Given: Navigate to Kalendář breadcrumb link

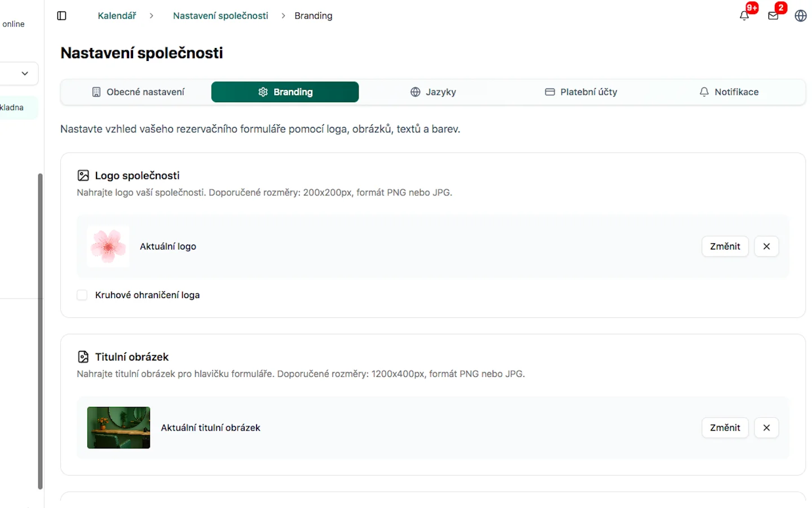Looking at the screenshot, I should coord(117,16).
